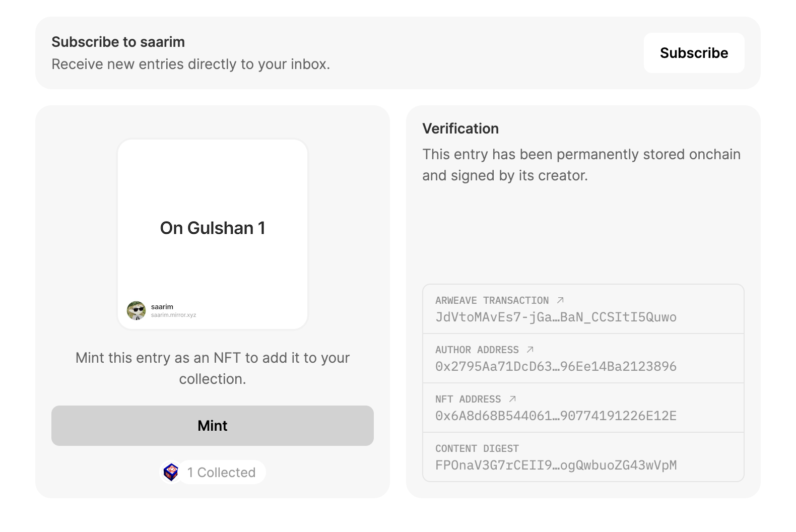
Task: Click the author address 0x2795Aa71DcD63
Action: (x=556, y=366)
